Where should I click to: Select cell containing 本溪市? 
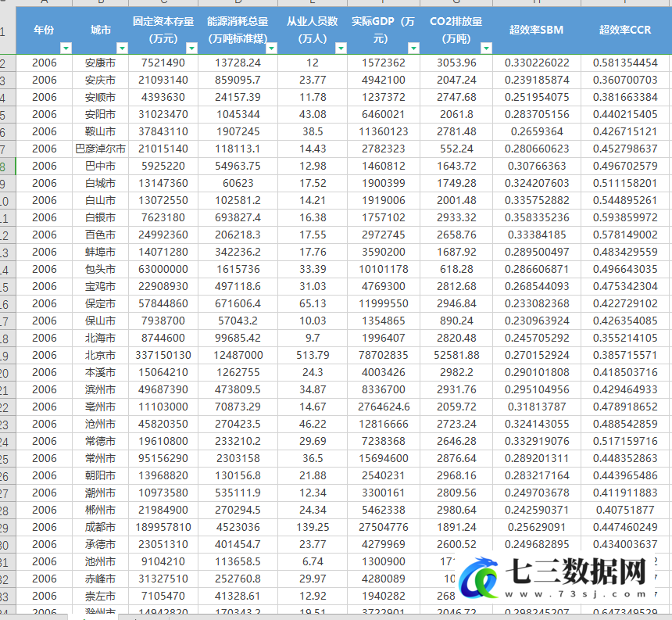click(101, 372)
